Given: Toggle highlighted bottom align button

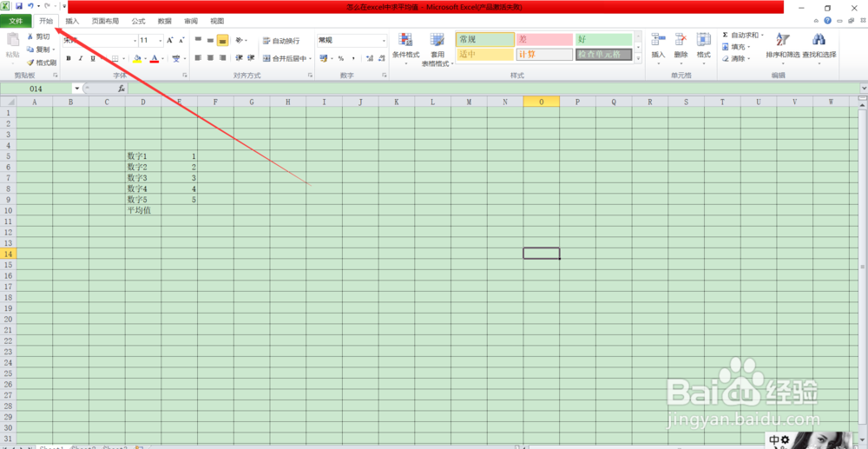Looking at the screenshot, I should click(222, 41).
